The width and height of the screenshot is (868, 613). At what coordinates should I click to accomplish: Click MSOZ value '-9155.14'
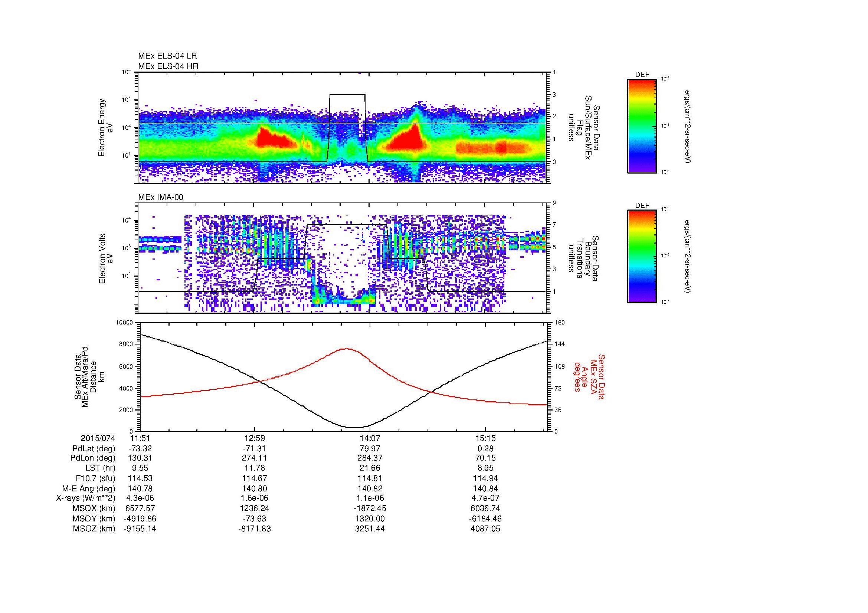coord(140,529)
